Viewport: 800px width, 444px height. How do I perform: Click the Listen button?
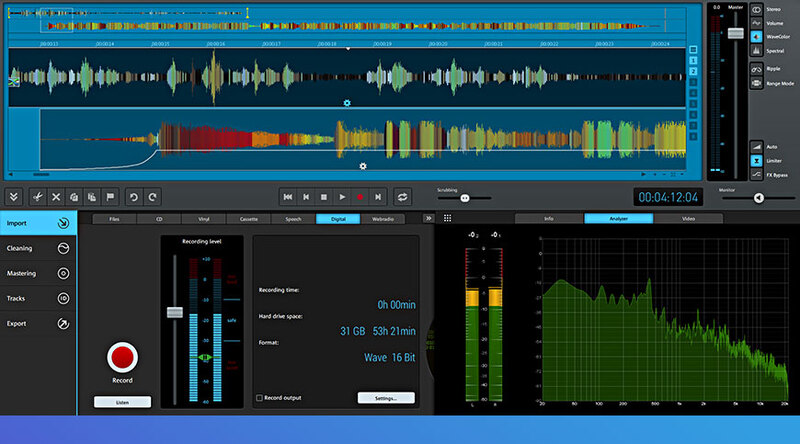point(122,402)
